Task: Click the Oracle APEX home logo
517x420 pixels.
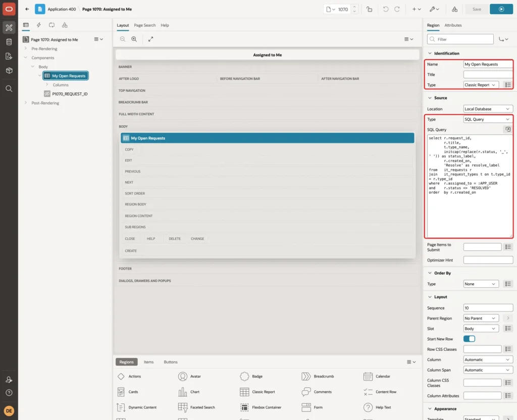Action: [x=9, y=9]
